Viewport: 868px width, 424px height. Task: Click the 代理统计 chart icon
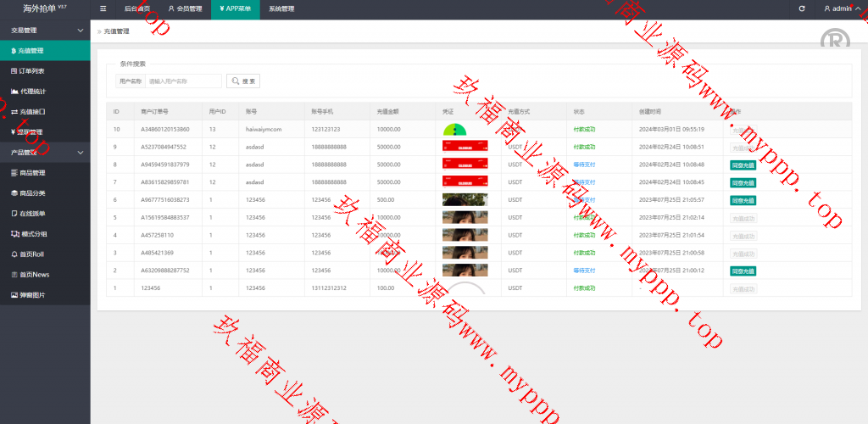pos(14,92)
